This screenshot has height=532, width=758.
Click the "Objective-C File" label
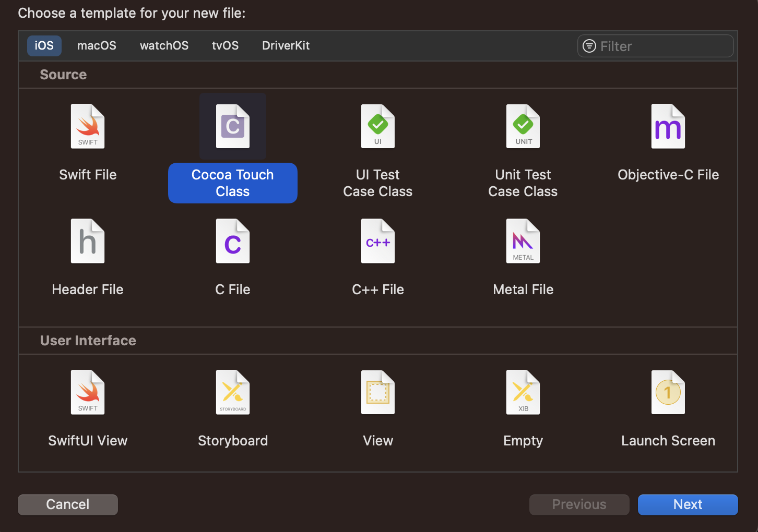668,175
